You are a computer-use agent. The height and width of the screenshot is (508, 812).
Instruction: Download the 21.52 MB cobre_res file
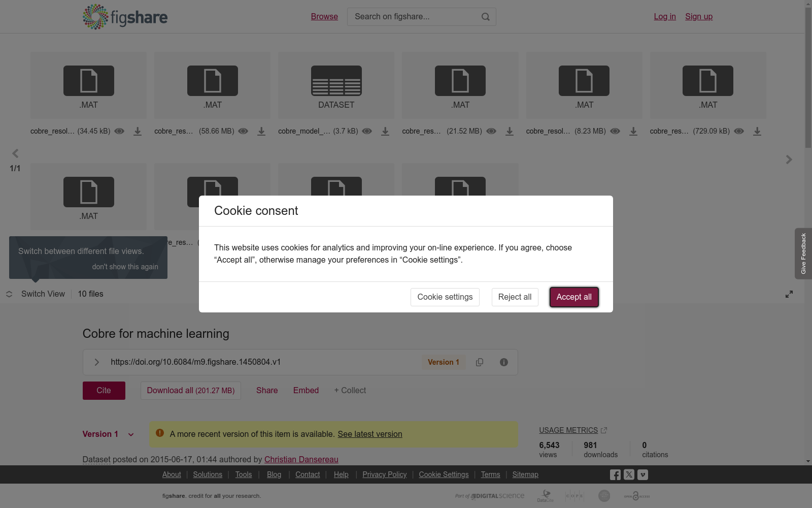click(510, 131)
